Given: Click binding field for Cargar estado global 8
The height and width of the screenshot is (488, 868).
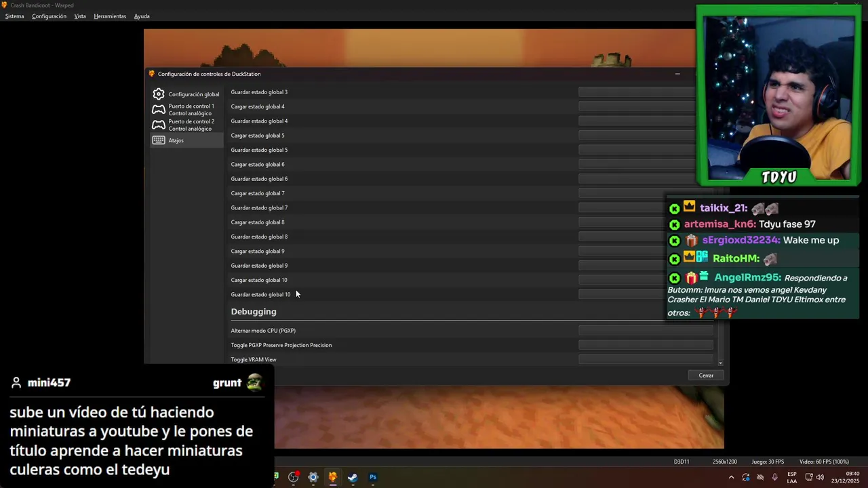Looking at the screenshot, I should tap(622, 222).
